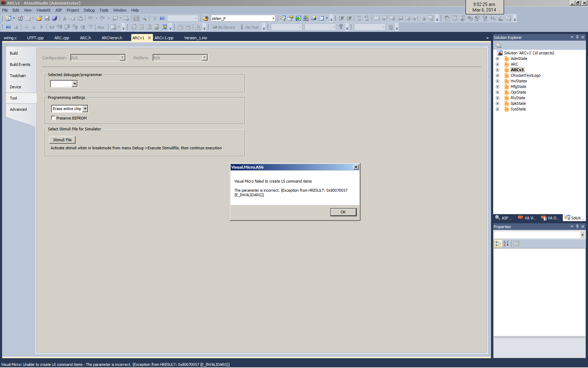588x368 pixels.
Task: Click the Save All toolbar icon
Action: pyautogui.click(x=55, y=18)
